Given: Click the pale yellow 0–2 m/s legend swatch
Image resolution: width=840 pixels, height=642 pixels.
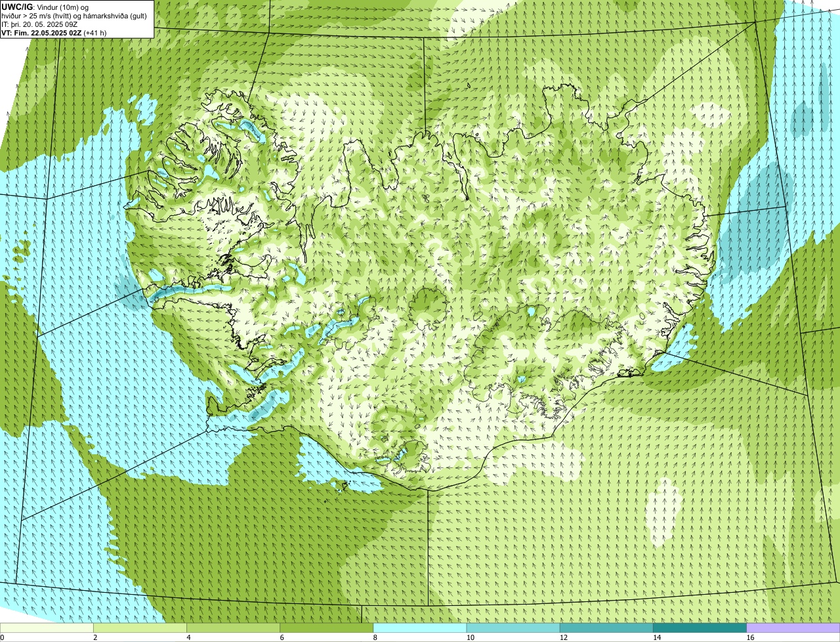Looking at the screenshot, I should click(x=47, y=628).
